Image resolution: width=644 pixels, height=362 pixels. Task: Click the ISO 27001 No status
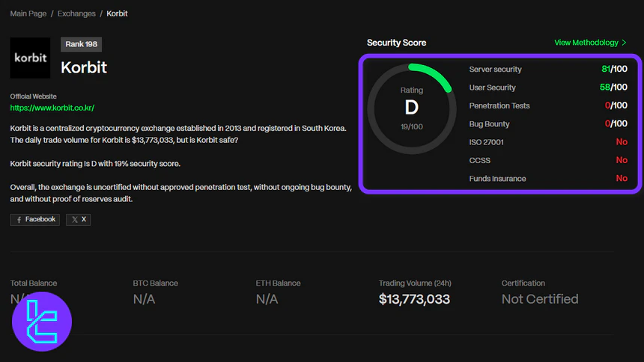(x=621, y=142)
